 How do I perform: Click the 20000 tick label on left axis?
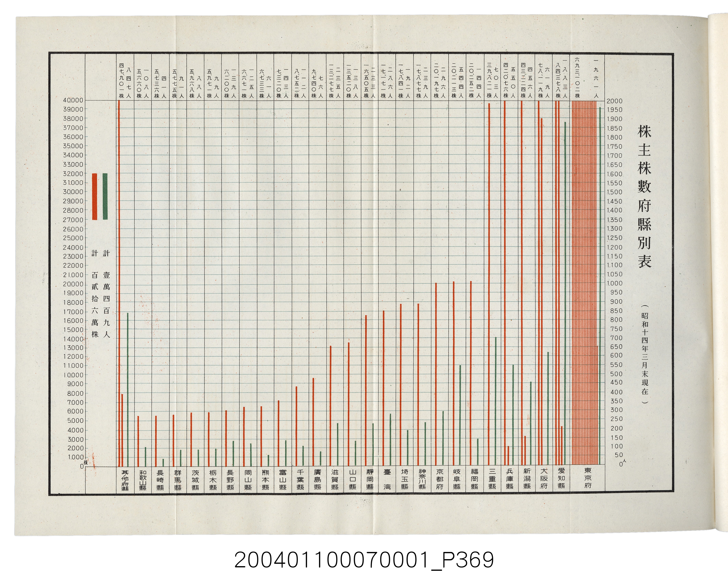pyautogui.click(x=73, y=284)
